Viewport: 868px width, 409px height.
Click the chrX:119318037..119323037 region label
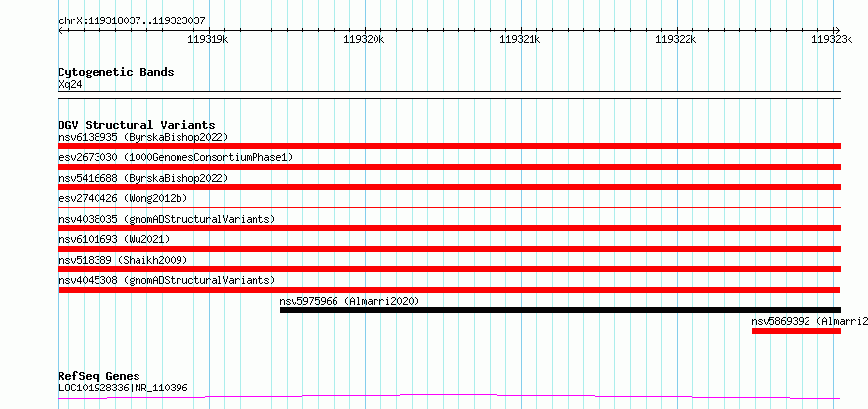pos(132,21)
